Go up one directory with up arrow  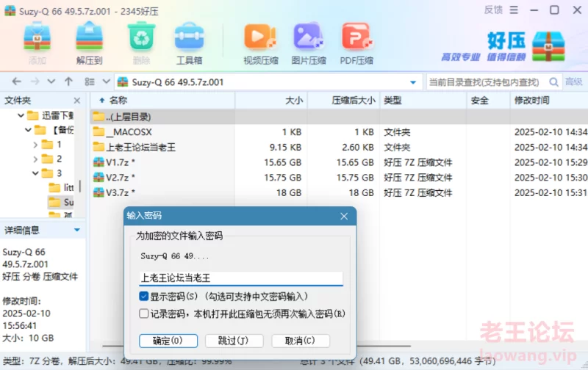(x=68, y=81)
